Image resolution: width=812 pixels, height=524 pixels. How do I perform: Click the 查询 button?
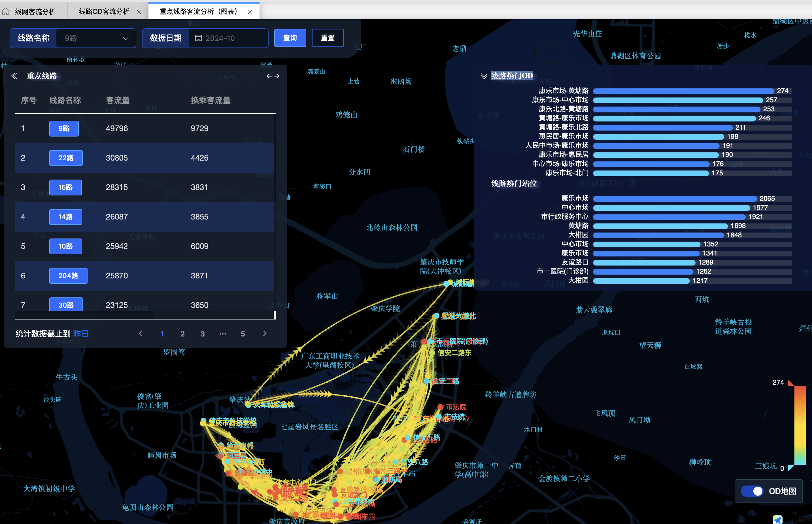[x=290, y=38]
